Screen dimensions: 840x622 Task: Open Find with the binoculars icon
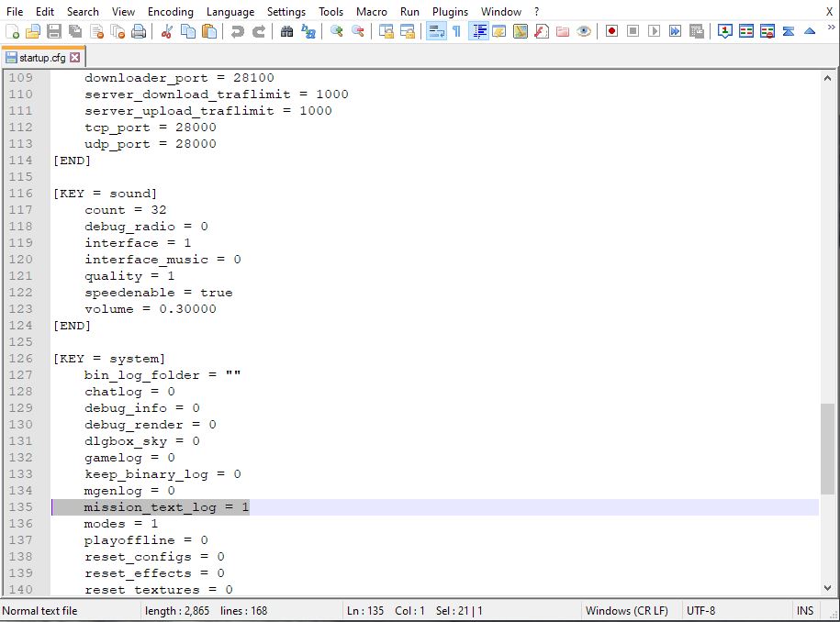[x=286, y=31]
